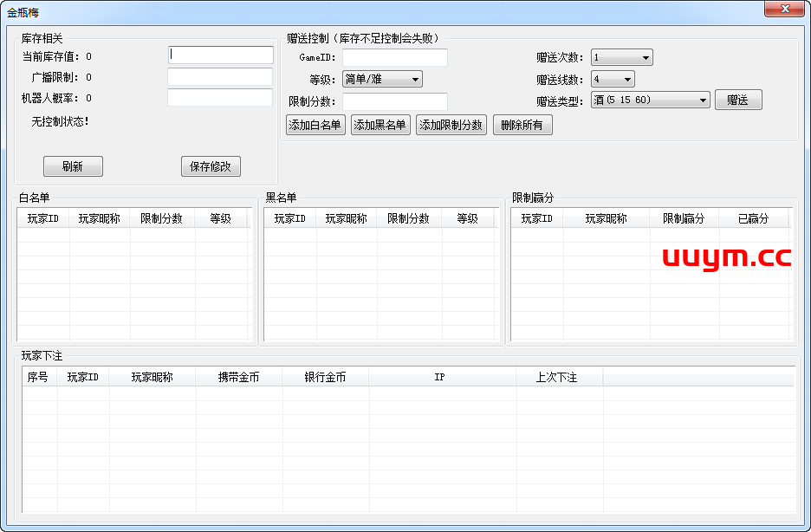Focus the 限制分数 input under 等级

395,101
